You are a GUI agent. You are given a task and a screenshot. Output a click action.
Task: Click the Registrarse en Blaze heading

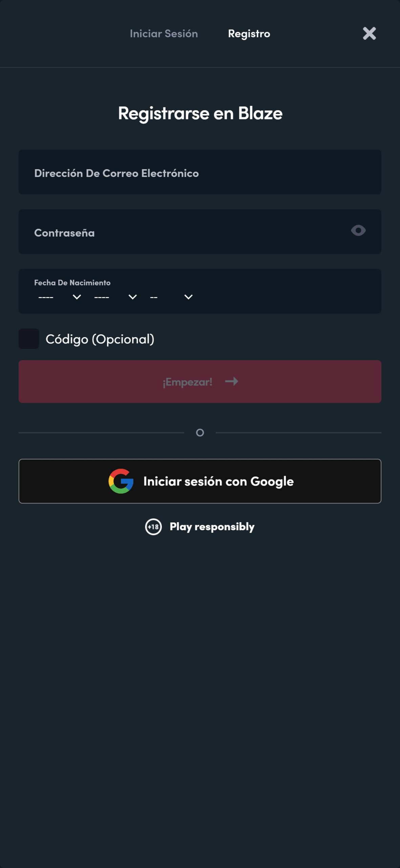click(200, 113)
